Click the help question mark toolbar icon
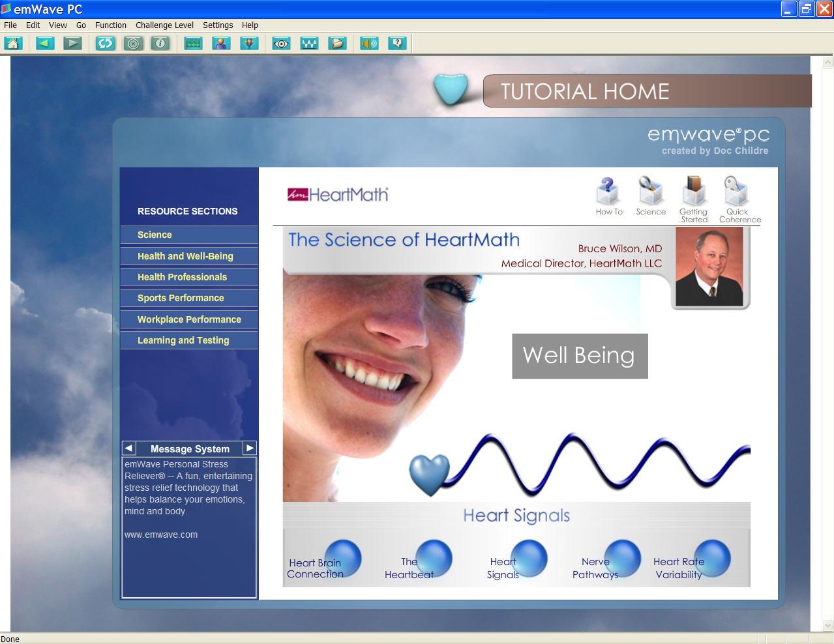834x644 pixels. click(397, 44)
